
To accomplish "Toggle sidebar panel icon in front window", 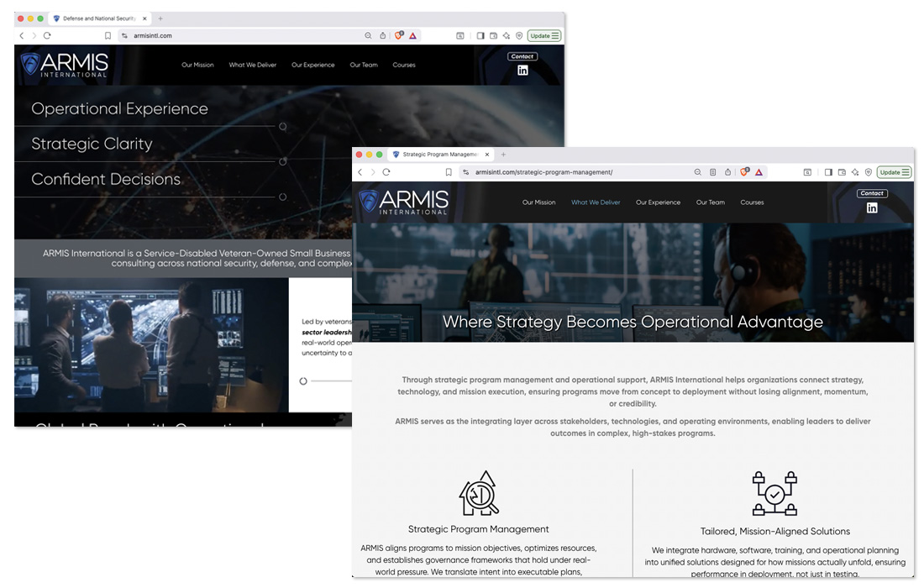I will coord(828,172).
